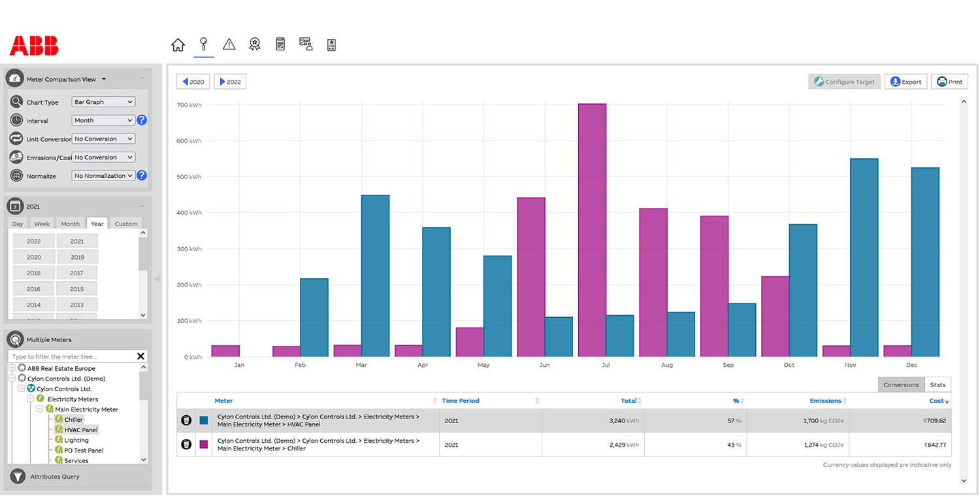Open the reports checklist icon

(x=280, y=44)
